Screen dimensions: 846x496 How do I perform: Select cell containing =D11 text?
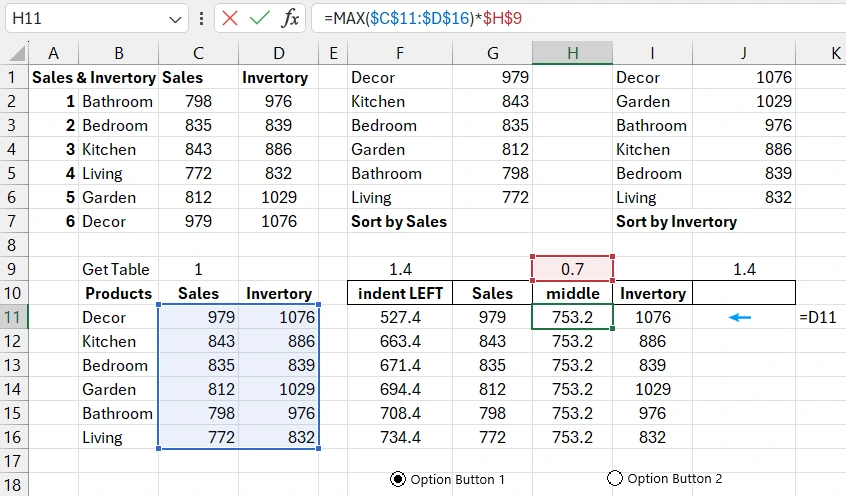pos(819,317)
